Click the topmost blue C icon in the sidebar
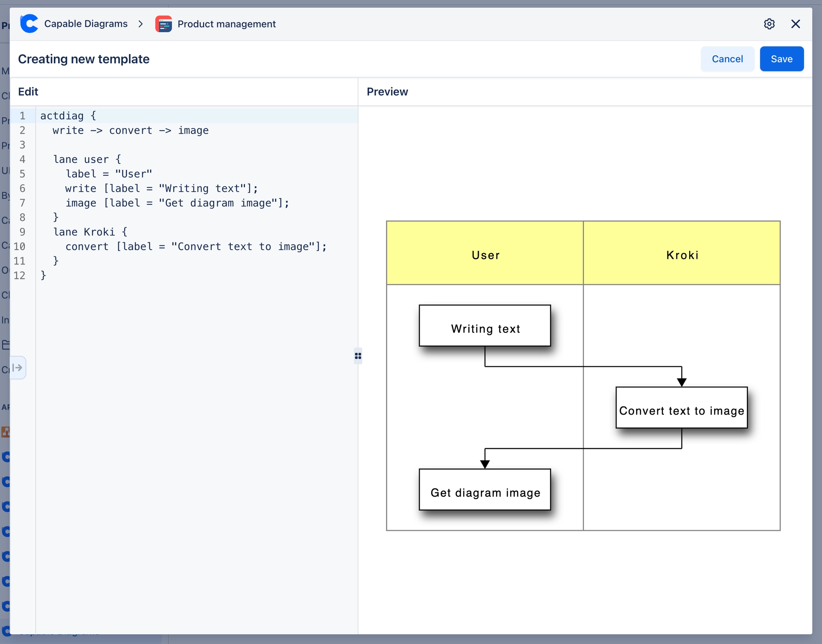Viewport: 822px width, 644px height. (6, 456)
